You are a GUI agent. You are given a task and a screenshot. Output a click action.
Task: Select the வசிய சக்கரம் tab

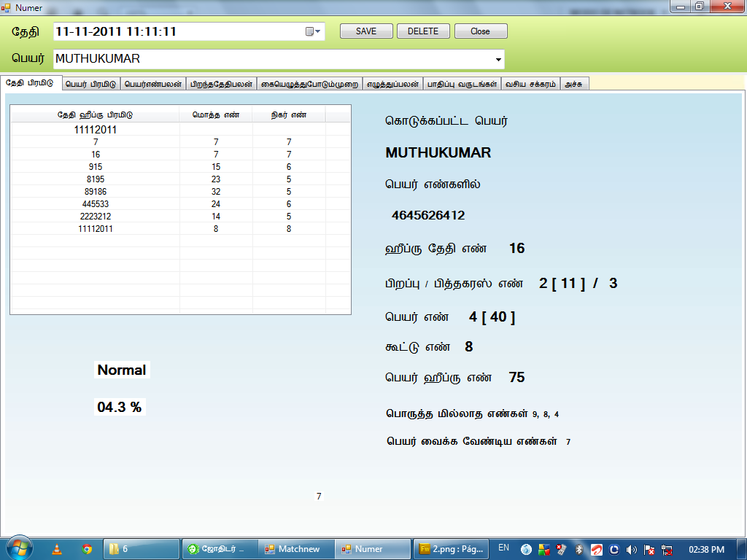tap(530, 84)
